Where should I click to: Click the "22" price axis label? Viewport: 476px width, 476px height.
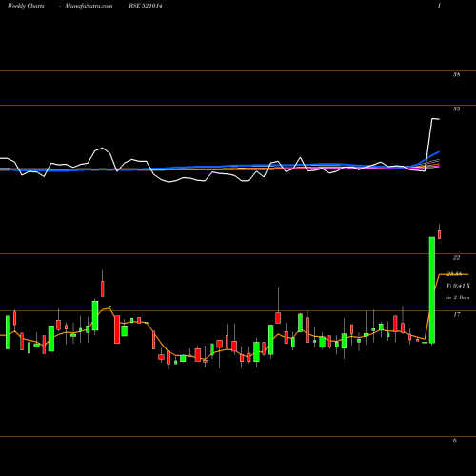point(456,258)
